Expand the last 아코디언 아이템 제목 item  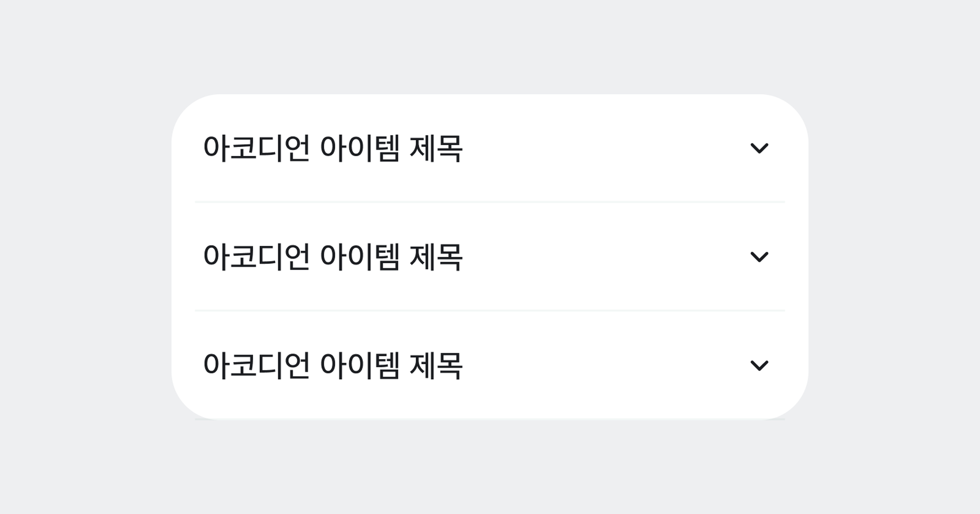click(490, 365)
